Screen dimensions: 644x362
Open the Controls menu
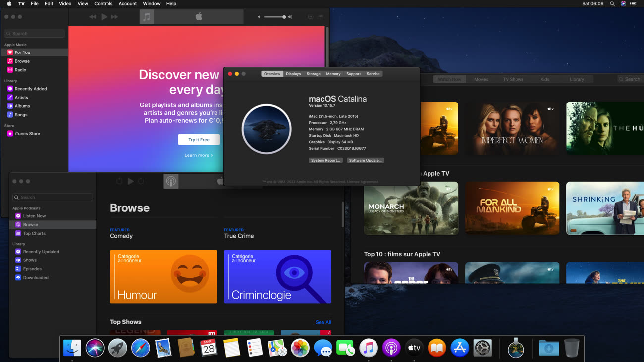(x=103, y=4)
